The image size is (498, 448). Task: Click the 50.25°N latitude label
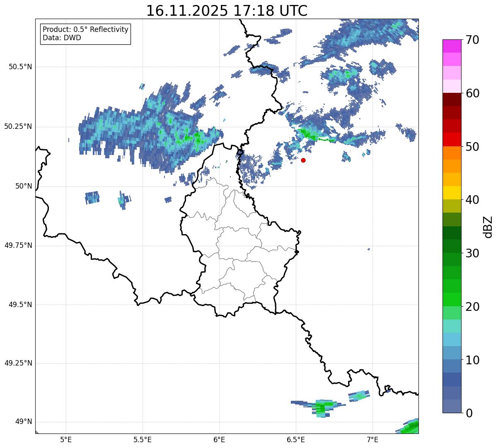(18, 127)
